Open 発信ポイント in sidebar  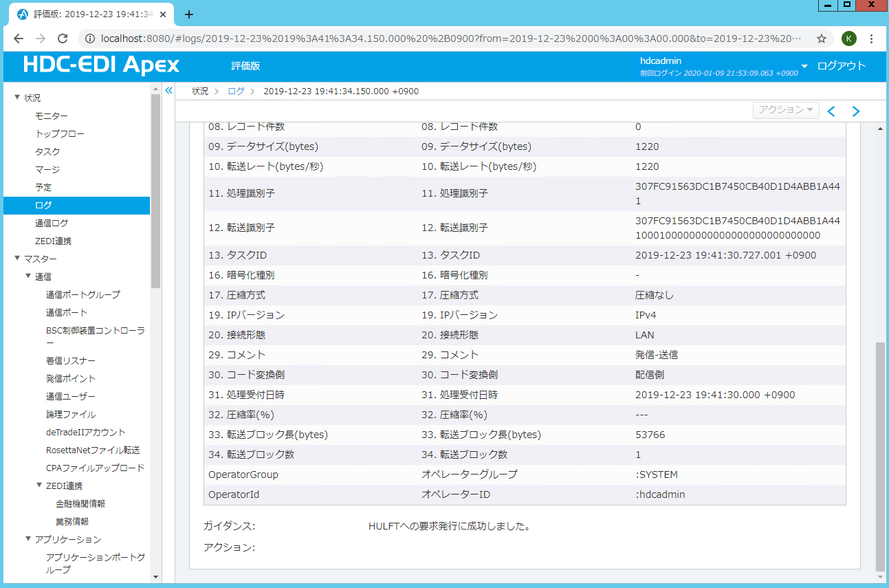pyautogui.click(x=71, y=378)
